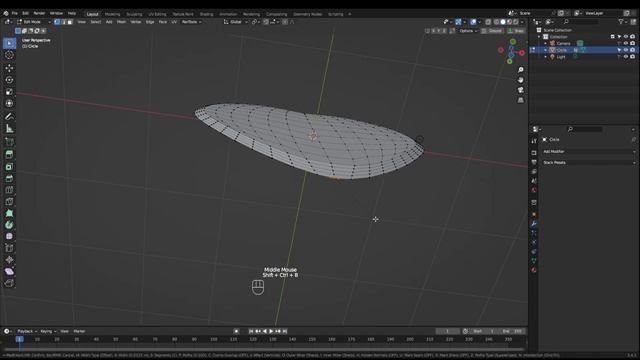
Task: Hide Light in outliner
Action: coord(626,57)
